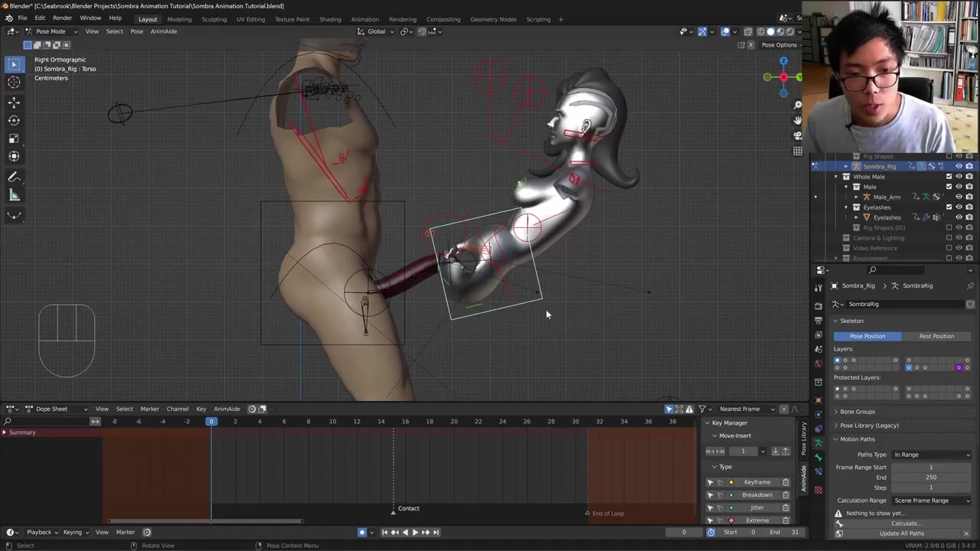Open the Nearest Frame dropdown
The width and height of the screenshot is (980, 551).
743,409
